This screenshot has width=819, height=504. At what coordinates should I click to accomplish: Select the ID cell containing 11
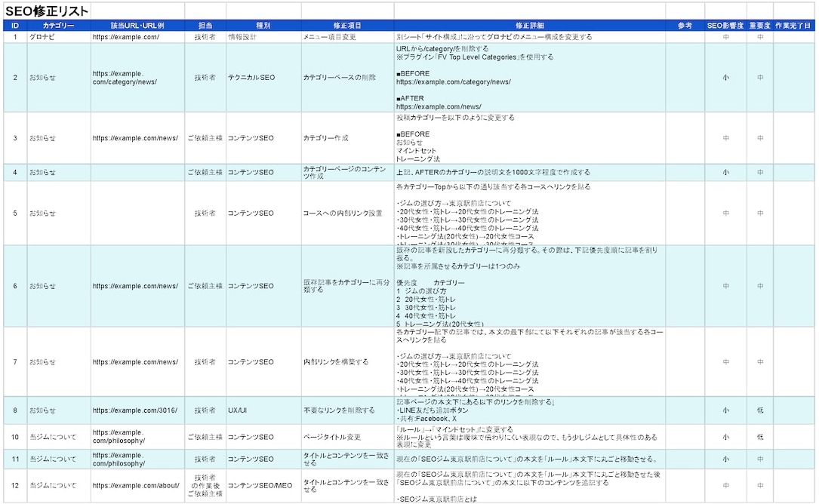click(15, 459)
